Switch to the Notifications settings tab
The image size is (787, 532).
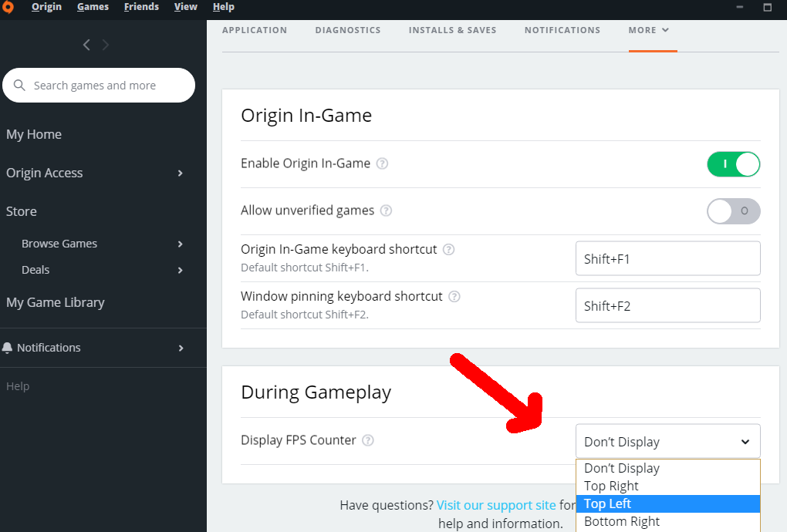[x=562, y=30]
